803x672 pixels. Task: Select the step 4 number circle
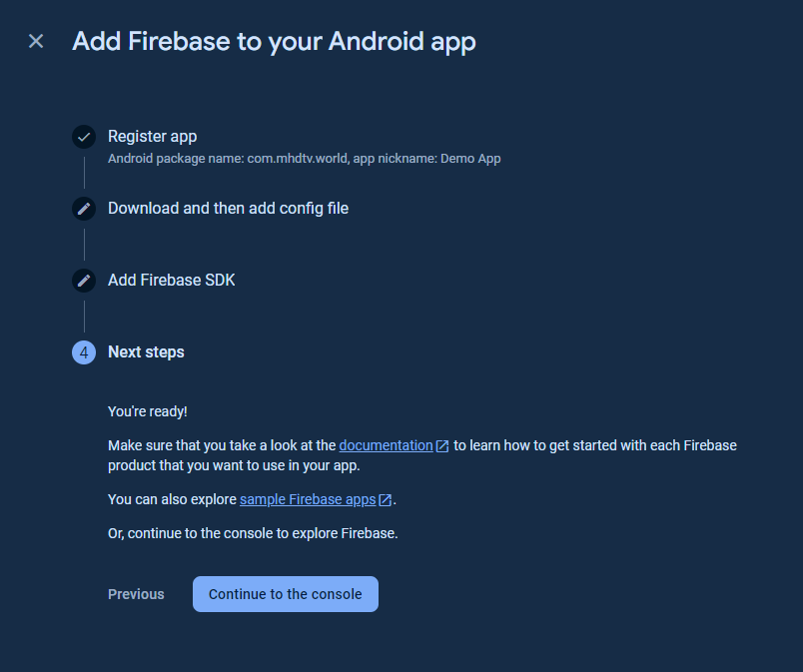(x=84, y=352)
